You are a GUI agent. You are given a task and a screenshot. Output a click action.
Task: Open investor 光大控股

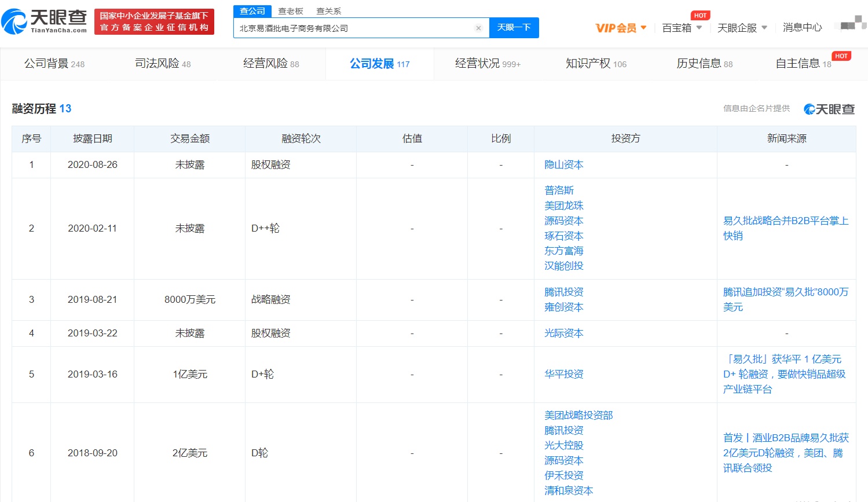[x=563, y=445]
